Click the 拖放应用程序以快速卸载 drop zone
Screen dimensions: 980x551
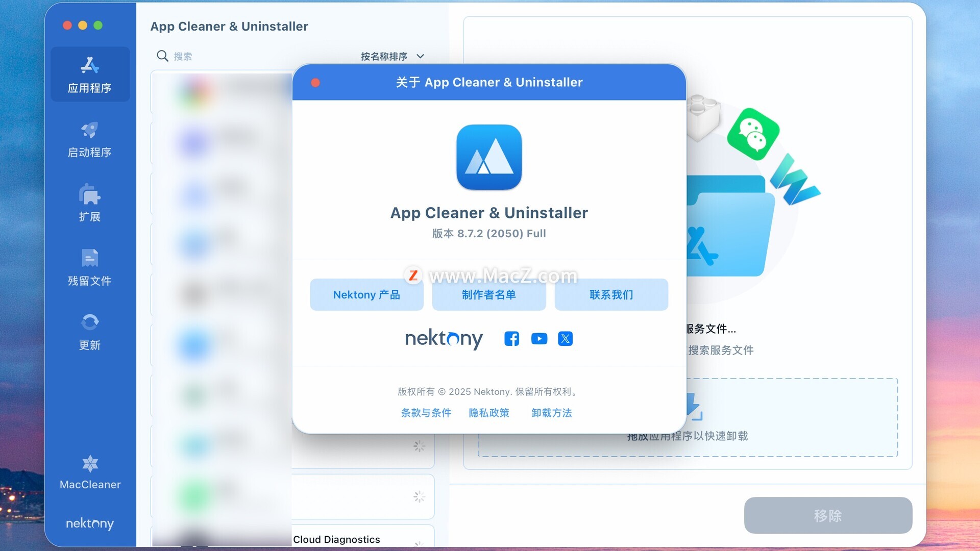pyautogui.click(x=688, y=417)
